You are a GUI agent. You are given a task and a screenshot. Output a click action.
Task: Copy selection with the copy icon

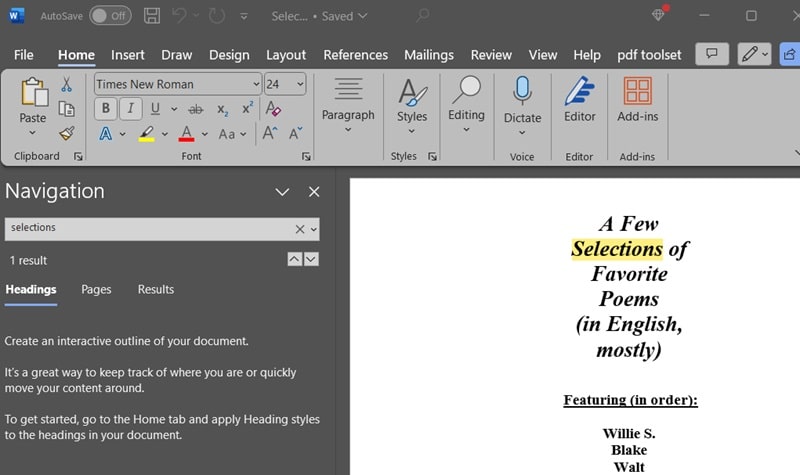tap(67, 109)
